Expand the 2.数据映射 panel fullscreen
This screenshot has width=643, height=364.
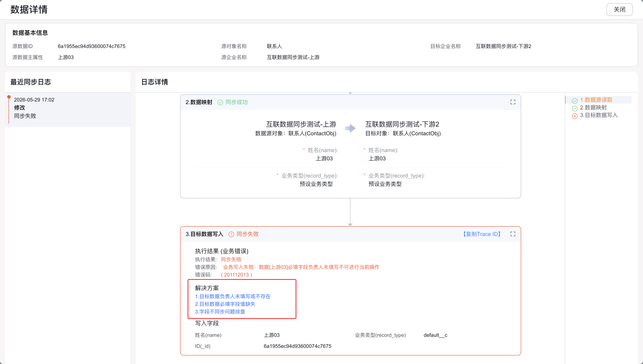point(513,102)
